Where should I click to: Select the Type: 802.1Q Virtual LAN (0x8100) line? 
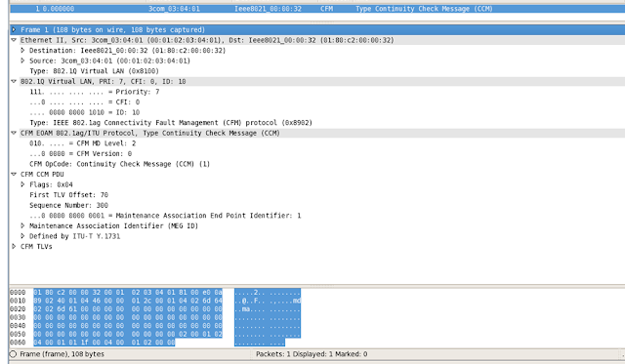coord(94,71)
